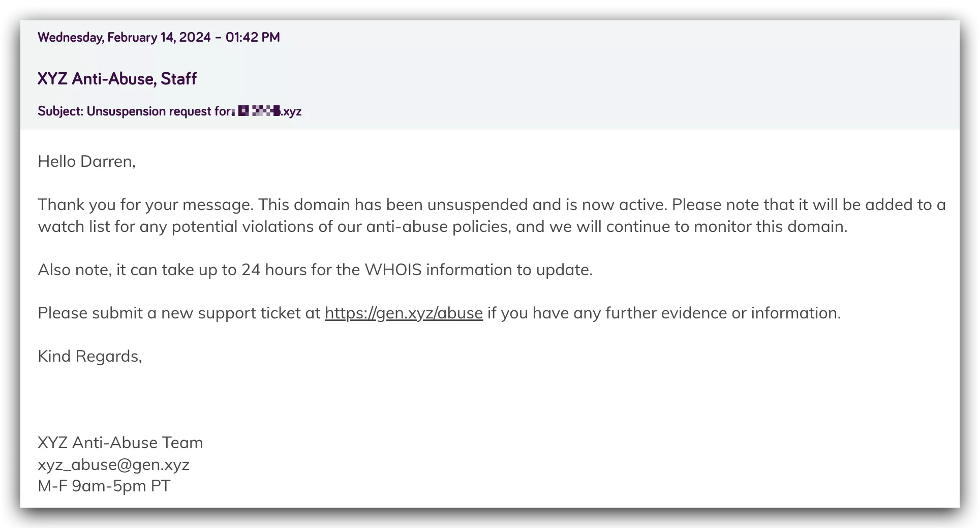Click the 'Kind Regards,' closing line

tap(90, 356)
